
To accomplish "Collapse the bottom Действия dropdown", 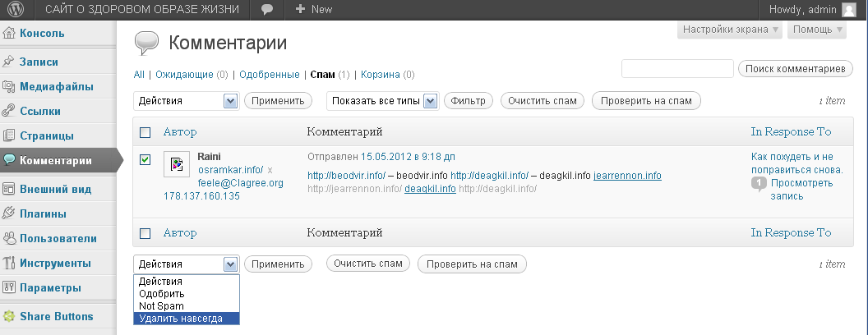I will click(x=187, y=264).
